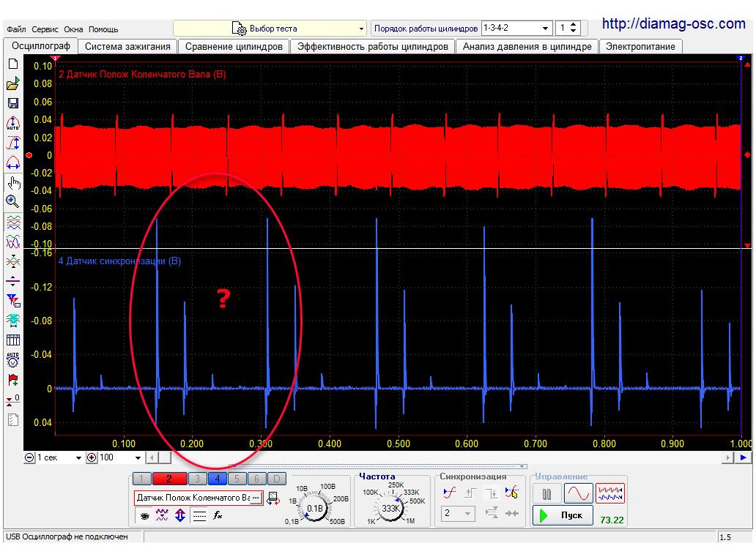Switch to Система зажигания tab
The height and width of the screenshot is (546, 756).
tap(127, 47)
